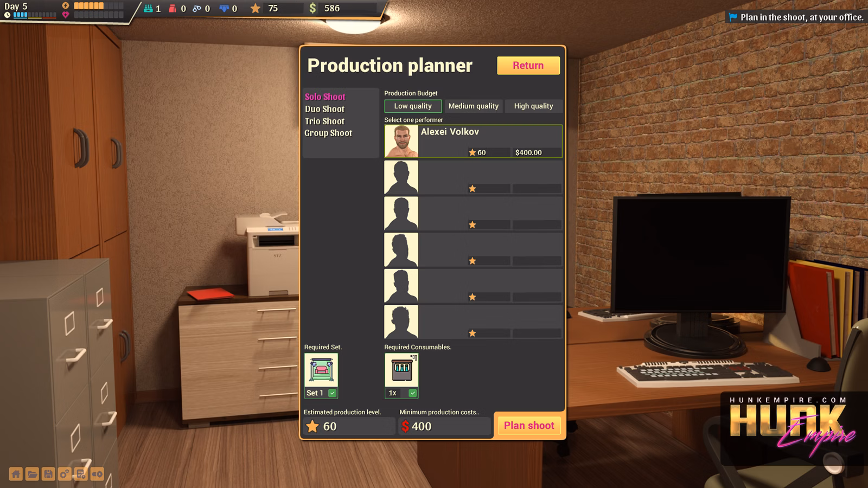Image resolution: width=868 pixels, height=488 pixels.
Task: Switch to Trio Shoot type
Action: 324,121
